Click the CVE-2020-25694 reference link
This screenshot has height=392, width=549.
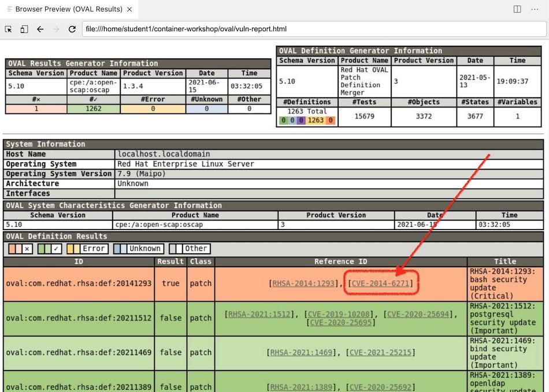pos(418,314)
